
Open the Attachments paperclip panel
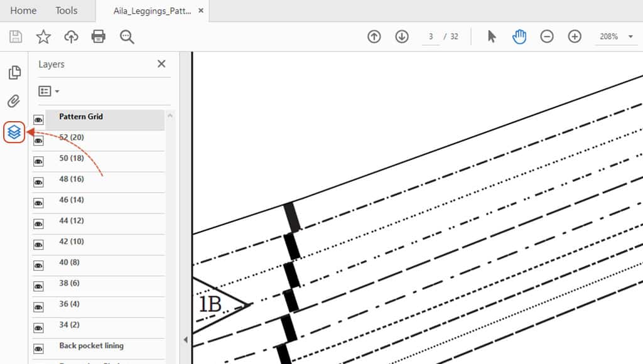pyautogui.click(x=14, y=101)
